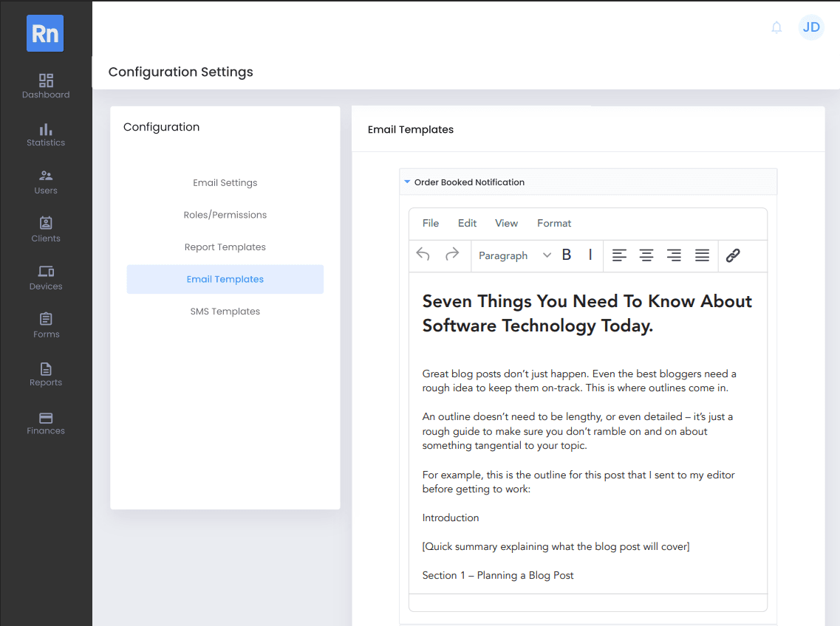840x626 pixels.
Task: Justify text in the editor
Action: pyautogui.click(x=702, y=255)
